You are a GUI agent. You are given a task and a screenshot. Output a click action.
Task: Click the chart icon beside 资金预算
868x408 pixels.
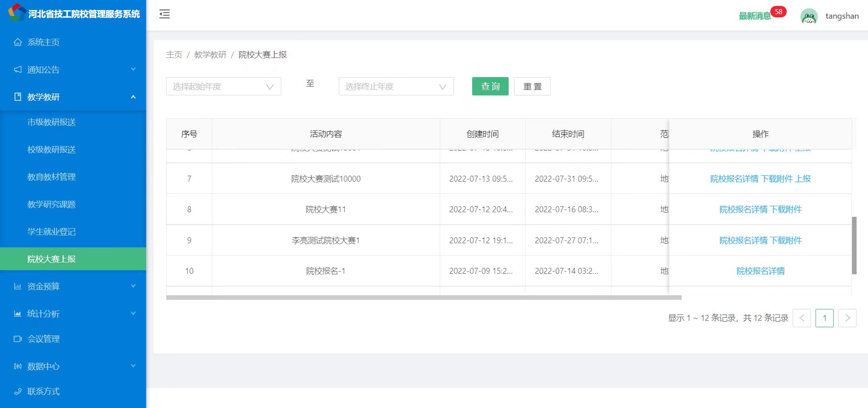click(x=18, y=286)
